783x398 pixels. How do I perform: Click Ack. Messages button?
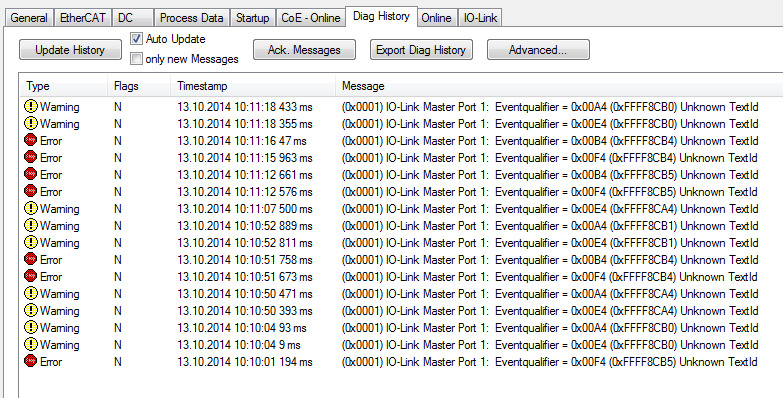click(x=304, y=50)
